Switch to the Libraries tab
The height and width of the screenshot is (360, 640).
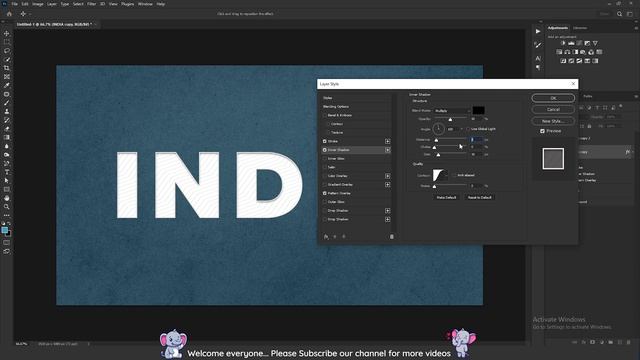click(580, 28)
